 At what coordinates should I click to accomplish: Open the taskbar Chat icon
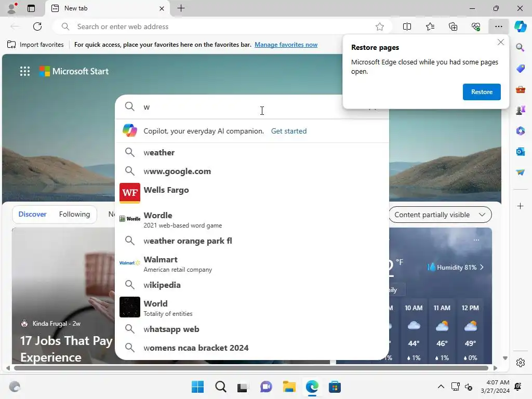[266, 387]
